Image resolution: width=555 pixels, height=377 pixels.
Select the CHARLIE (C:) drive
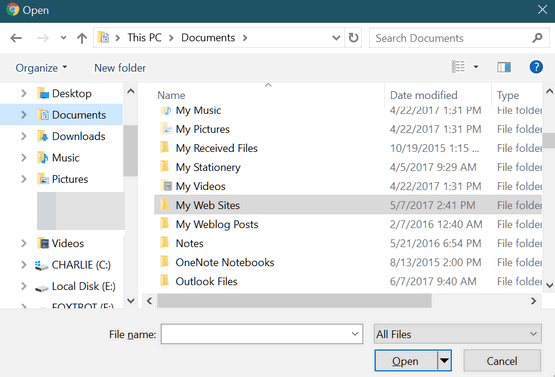click(81, 265)
